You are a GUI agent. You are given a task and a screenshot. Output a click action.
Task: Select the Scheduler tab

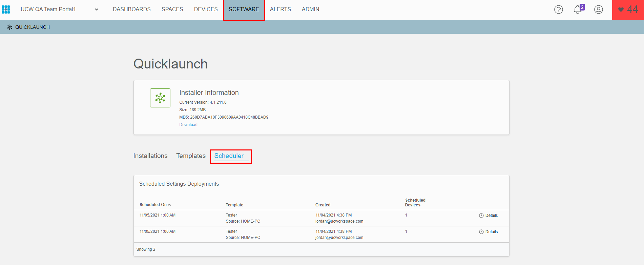coord(229,156)
